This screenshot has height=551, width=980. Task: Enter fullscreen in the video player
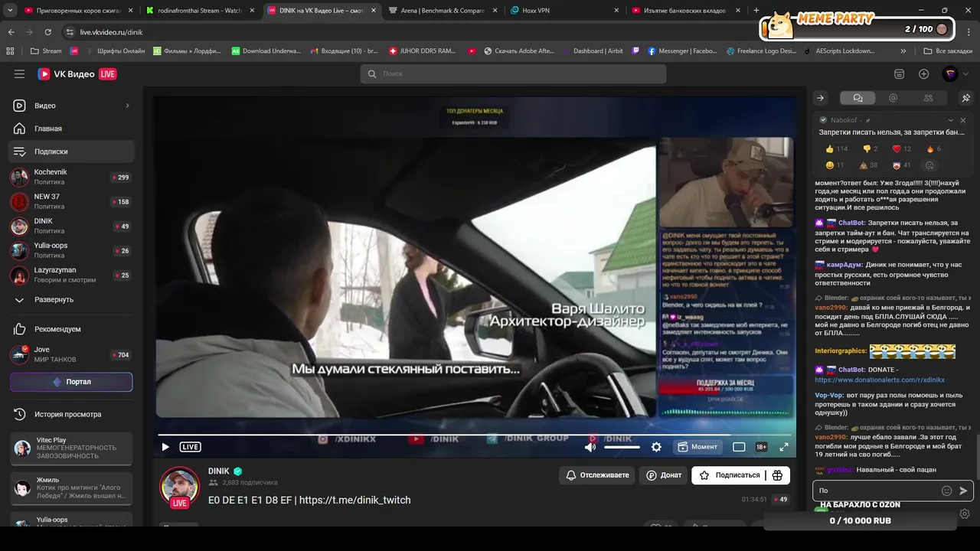784,447
